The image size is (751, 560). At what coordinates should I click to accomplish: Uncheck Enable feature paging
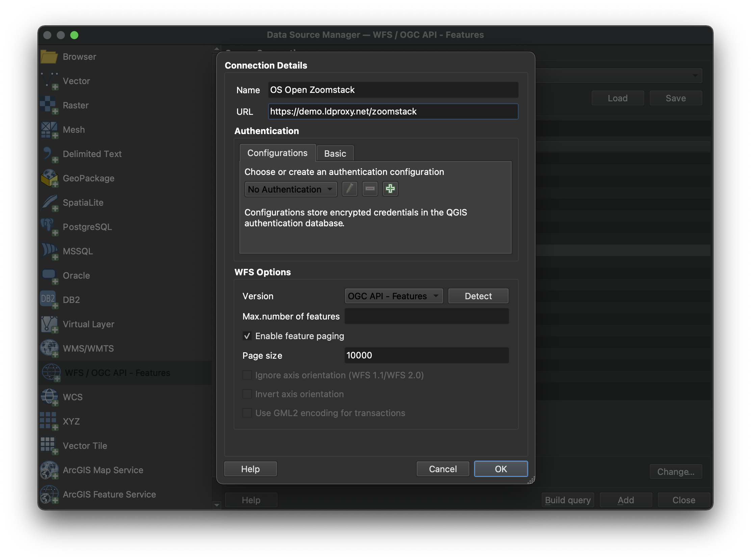[247, 336]
